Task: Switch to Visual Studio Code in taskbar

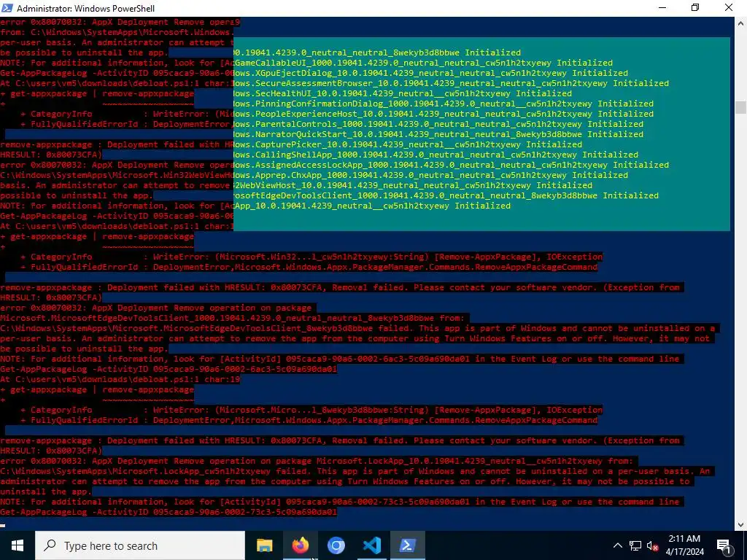Action: (x=371, y=545)
